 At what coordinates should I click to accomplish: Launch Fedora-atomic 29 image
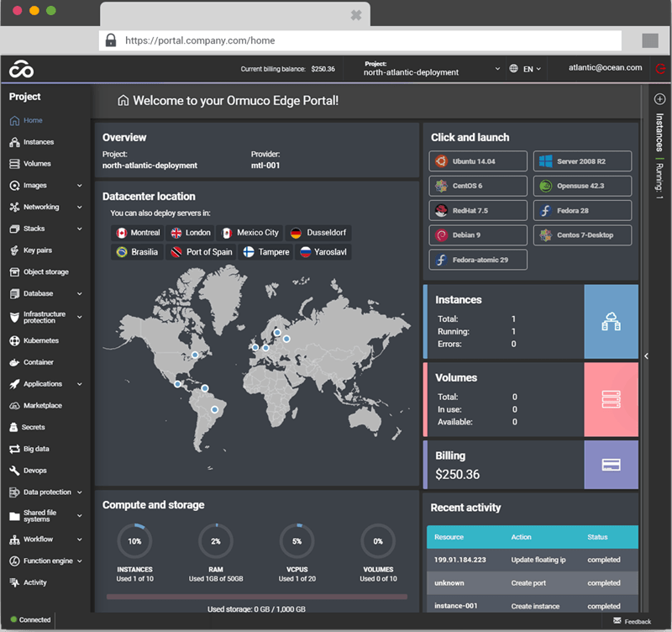(x=478, y=260)
